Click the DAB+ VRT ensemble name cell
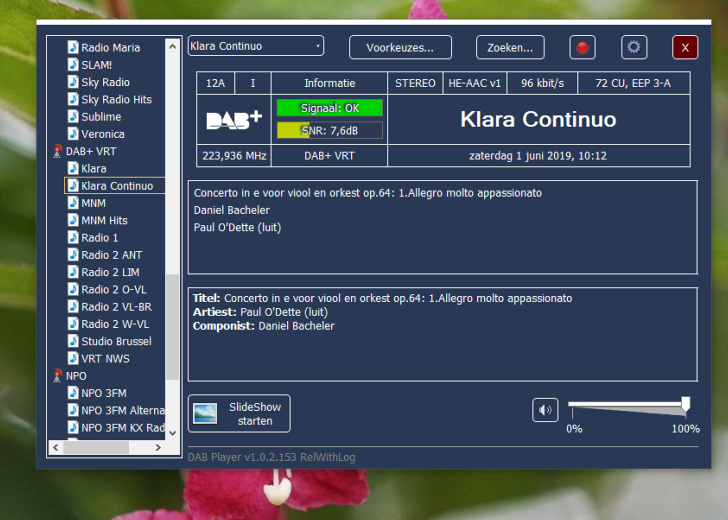The height and width of the screenshot is (520, 728). tap(329, 156)
